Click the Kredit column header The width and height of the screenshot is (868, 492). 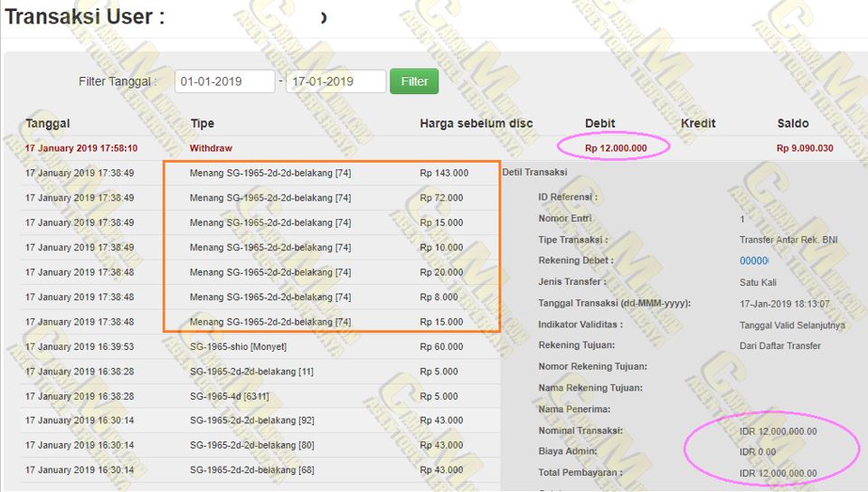point(698,123)
